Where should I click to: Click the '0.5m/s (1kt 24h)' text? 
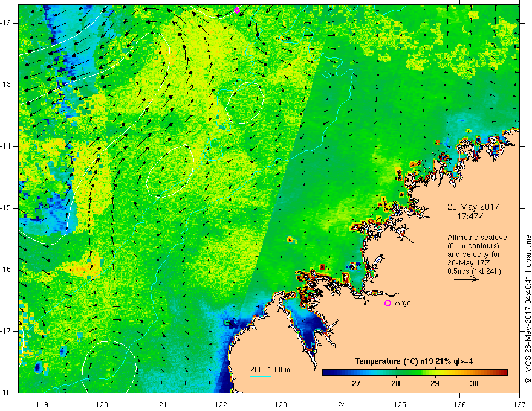click(474, 271)
